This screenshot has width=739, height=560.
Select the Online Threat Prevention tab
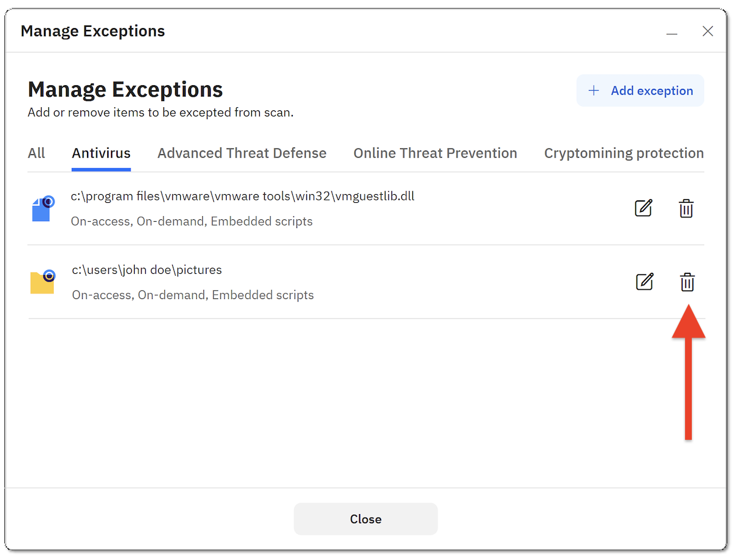tap(435, 153)
